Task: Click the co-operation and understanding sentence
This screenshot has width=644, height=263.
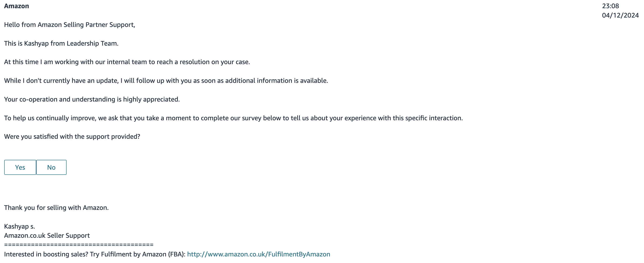Action: (92, 99)
